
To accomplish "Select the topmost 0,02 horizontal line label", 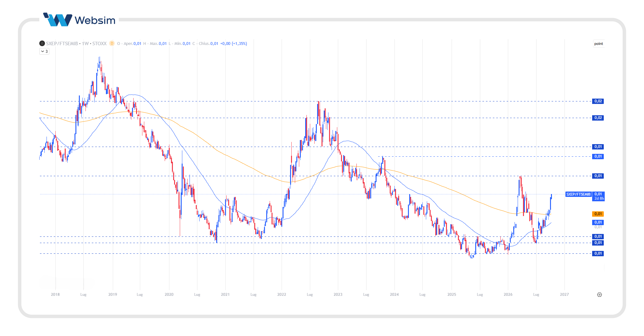I will click(x=598, y=101).
